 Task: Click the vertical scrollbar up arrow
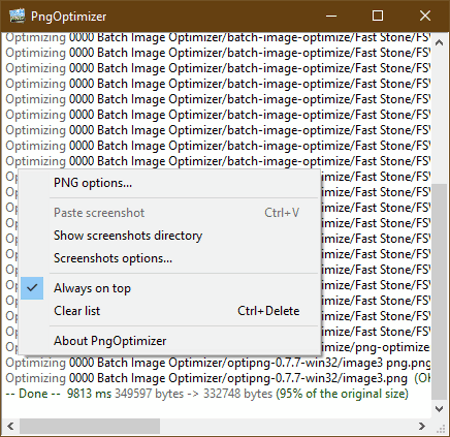coord(439,43)
